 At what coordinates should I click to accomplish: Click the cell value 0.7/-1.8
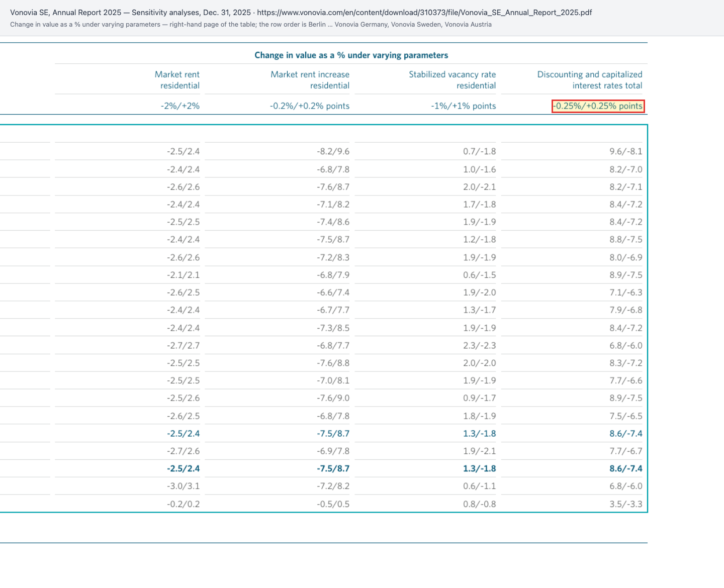[480, 151]
